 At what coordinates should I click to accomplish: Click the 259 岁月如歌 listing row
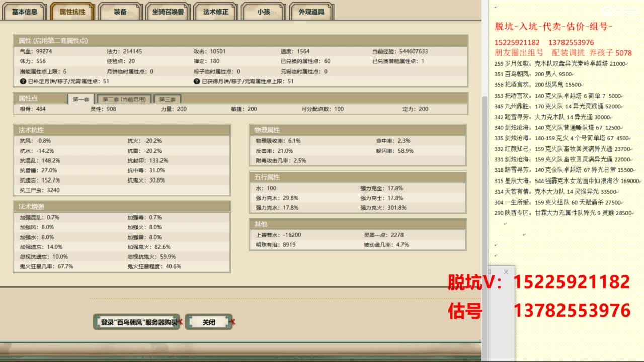point(560,64)
